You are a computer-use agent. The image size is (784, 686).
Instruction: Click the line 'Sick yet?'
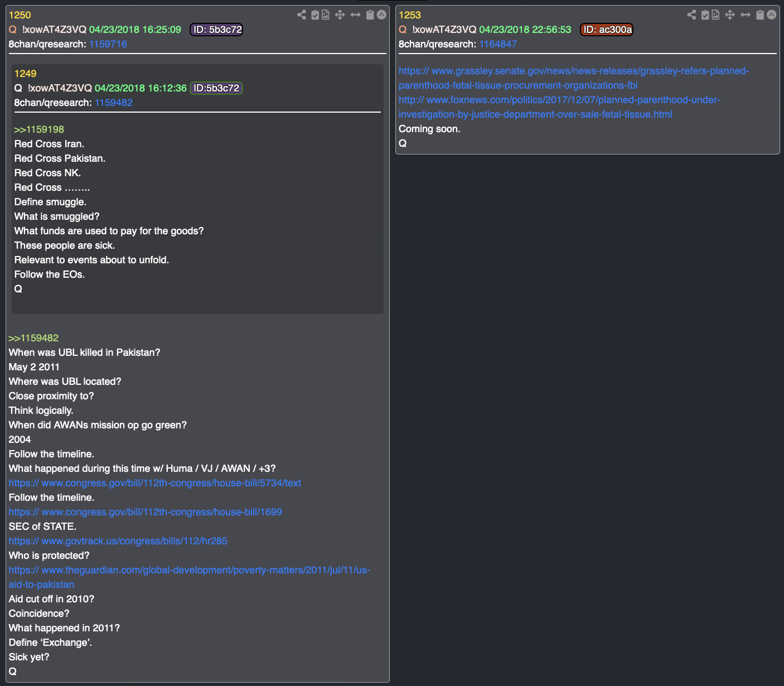click(29, 657)
